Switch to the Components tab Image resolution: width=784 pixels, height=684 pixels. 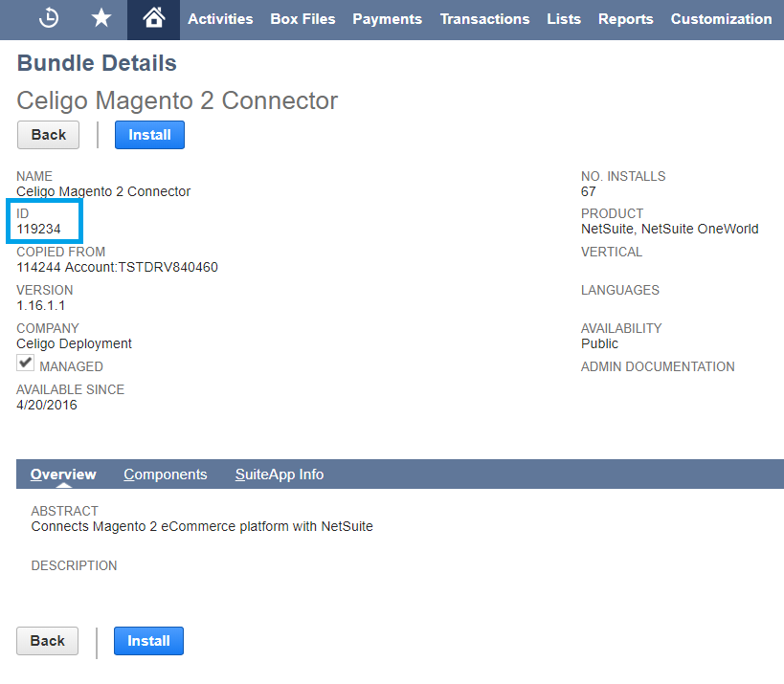click(x=166, y=474)
